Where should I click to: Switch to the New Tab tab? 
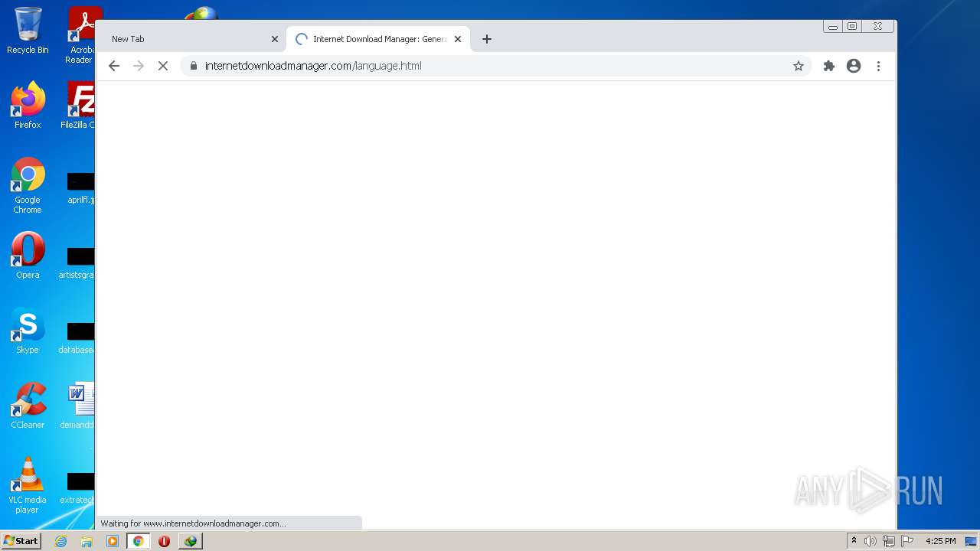pyautogui.click(x=191, y=39)
